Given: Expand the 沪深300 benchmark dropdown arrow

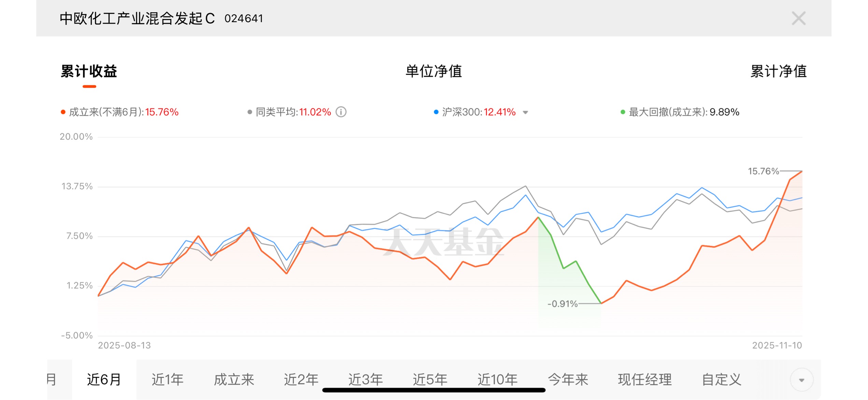Looking at the screenshot, I should tap(526, 112).
